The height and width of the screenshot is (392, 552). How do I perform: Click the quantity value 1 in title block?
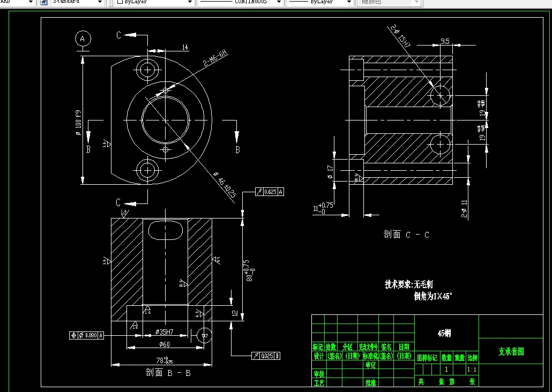point(446,370)
